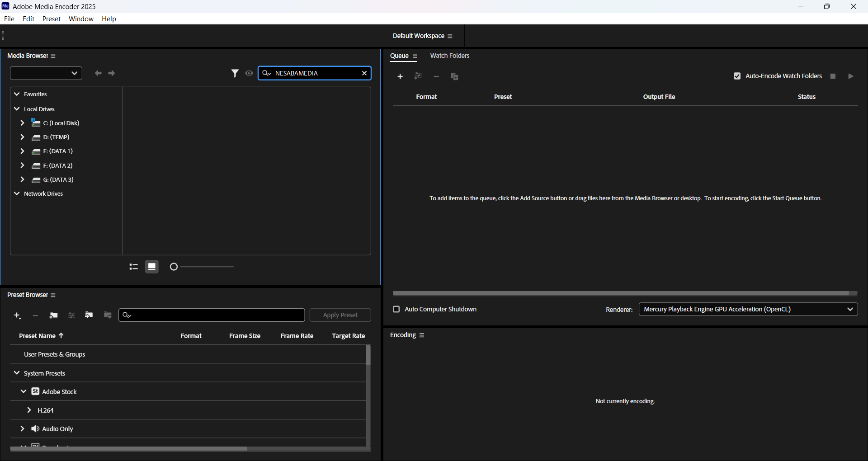Viewport: 868px width, 461px height.
Task: Enable Auto Computer Shutdown checkbox
Action: tap(396, 309)
